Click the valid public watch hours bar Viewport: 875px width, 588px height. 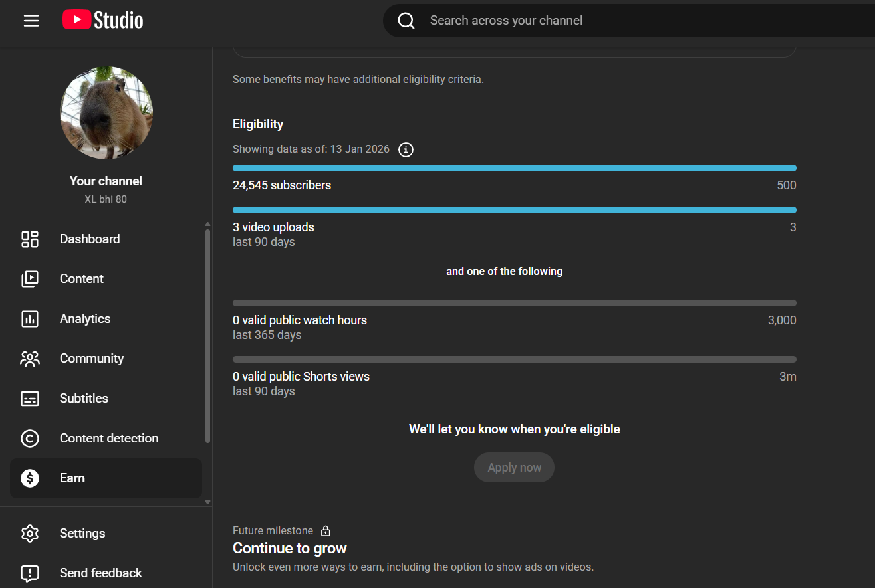[x=514, y=303]
